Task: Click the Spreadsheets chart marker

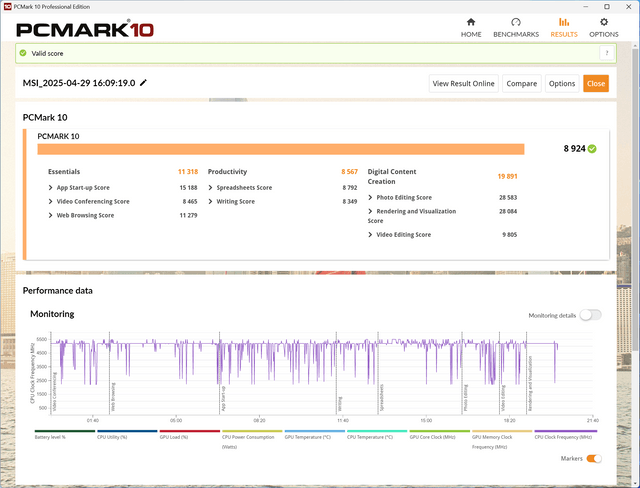Action: 382,397
